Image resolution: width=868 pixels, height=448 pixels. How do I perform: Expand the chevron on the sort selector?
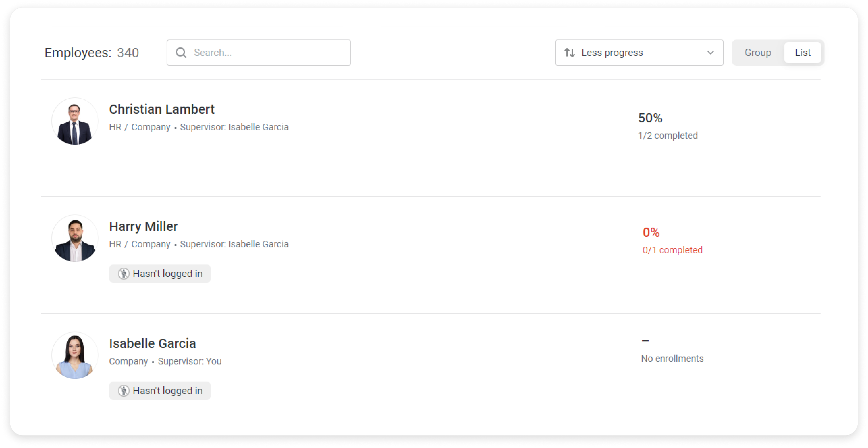tap(710, 53)
